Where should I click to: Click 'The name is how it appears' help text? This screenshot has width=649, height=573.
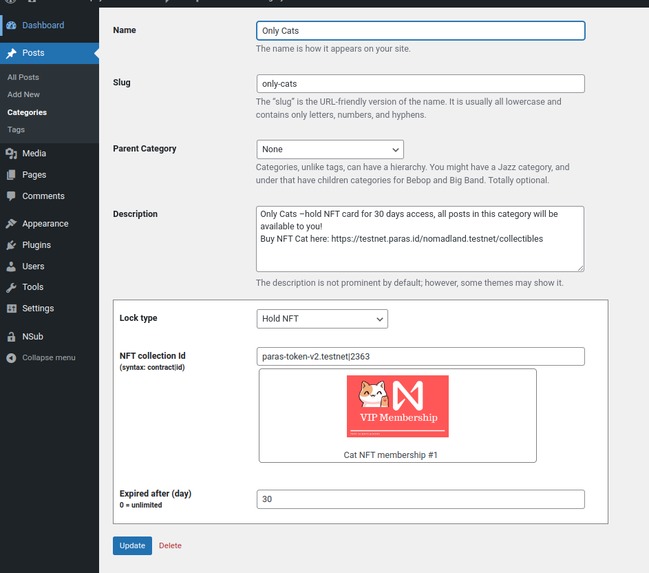coord(333,49)
